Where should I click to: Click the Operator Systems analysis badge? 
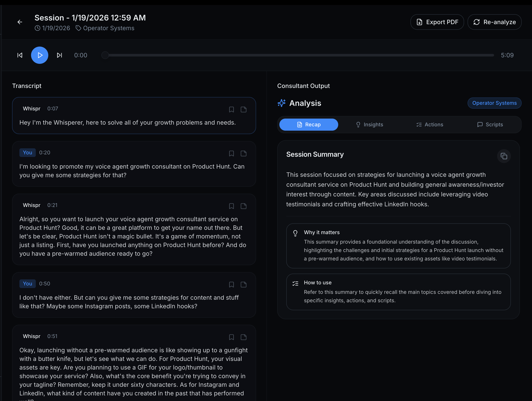click(494, 103)
